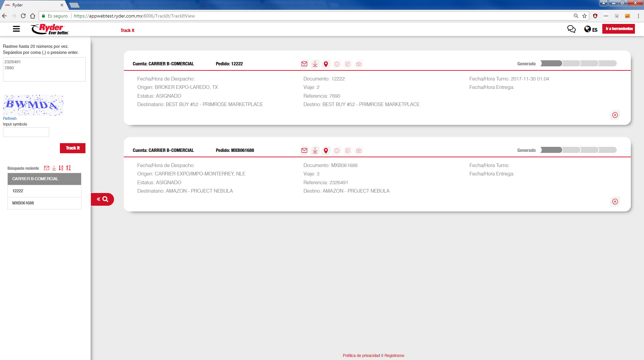The width and height of the screenshot is (644, 360).
Task: Open the chat conversation icon
Action: (571, 29)
